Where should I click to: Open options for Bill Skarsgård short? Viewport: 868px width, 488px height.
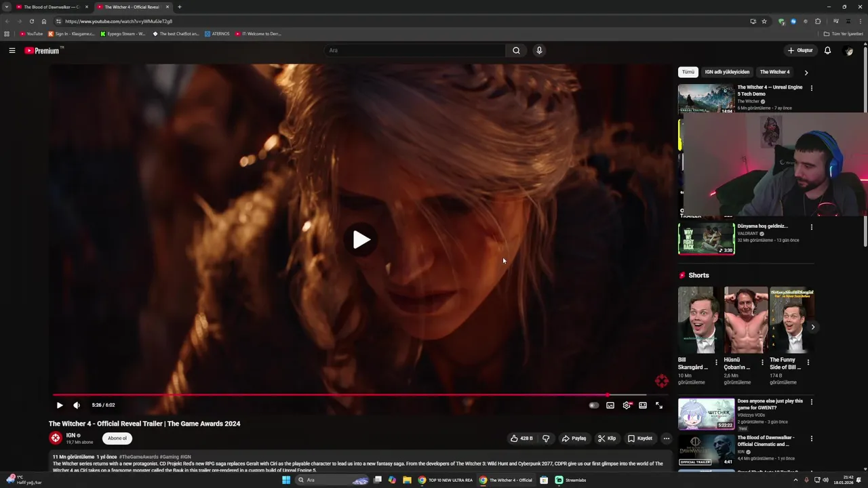click(716, 363)
